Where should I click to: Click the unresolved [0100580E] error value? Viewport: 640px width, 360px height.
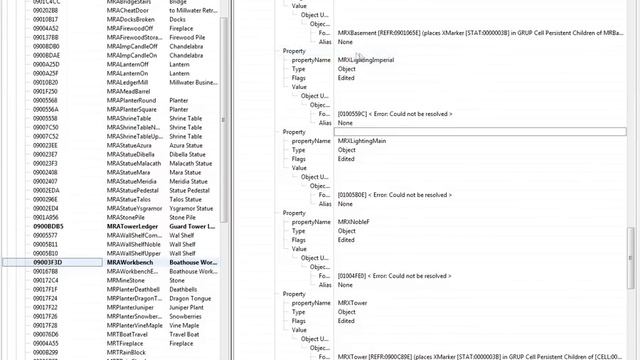pyautogui.click(x=395, y=194)
